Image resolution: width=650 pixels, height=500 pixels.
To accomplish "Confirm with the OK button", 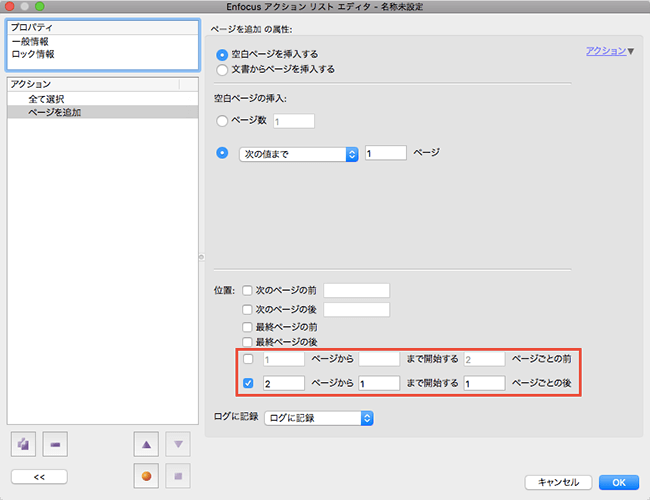I will click(618, 483).
